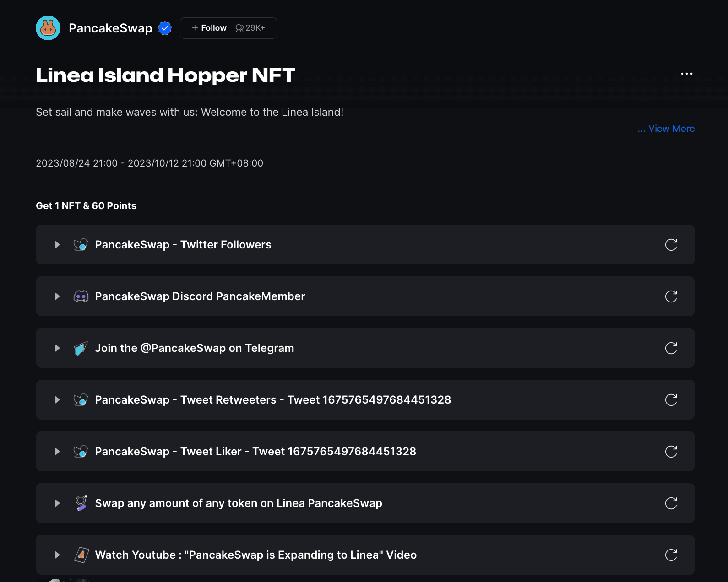
Task: Expand the Swap any token task
Action: (x=57, y=503)
